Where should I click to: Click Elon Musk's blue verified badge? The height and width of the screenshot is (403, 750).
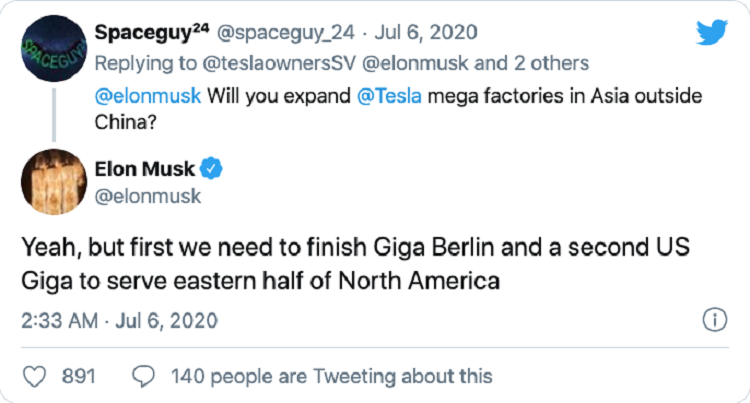212,168
